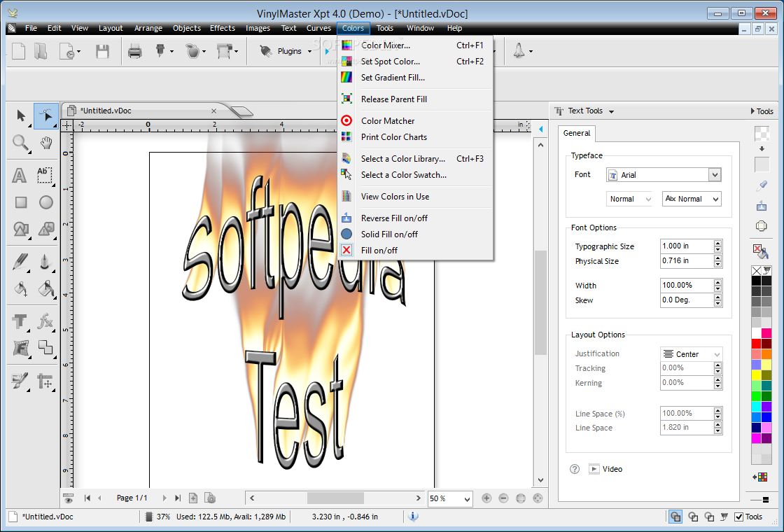Click the Print icon in toolbar
The image size is (784, 532).
pos(135,51)
